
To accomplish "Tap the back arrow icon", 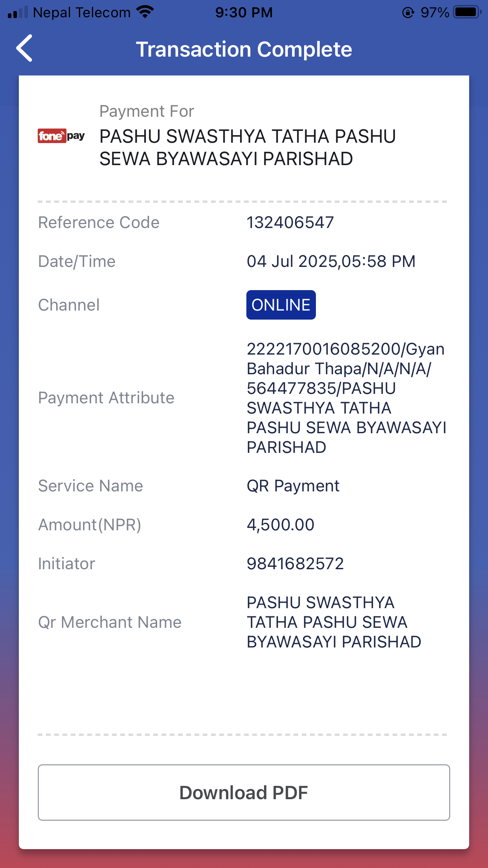I will click(x=24, y=48).
